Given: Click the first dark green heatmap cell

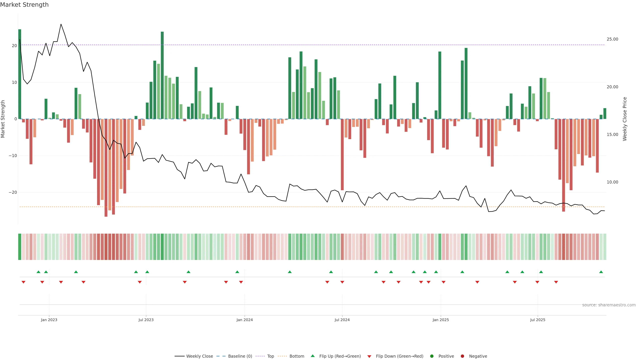Looking at the screenshot, I should tap(20, 247).
